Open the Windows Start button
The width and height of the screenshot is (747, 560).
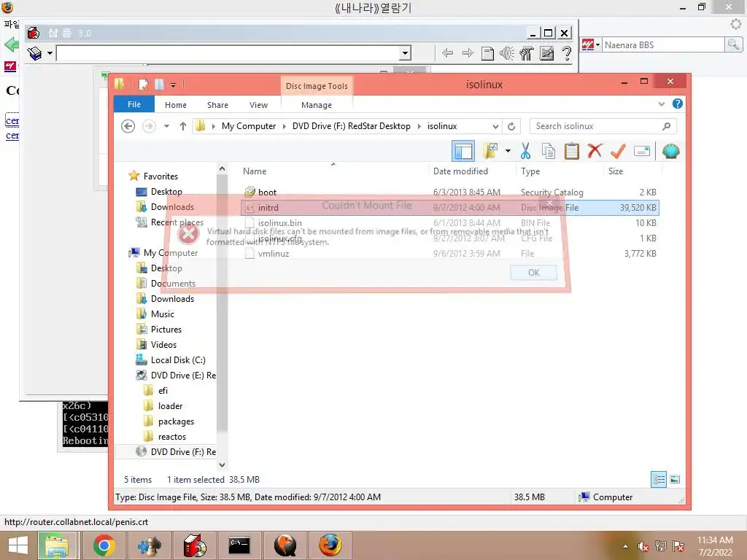coord(18,545)
